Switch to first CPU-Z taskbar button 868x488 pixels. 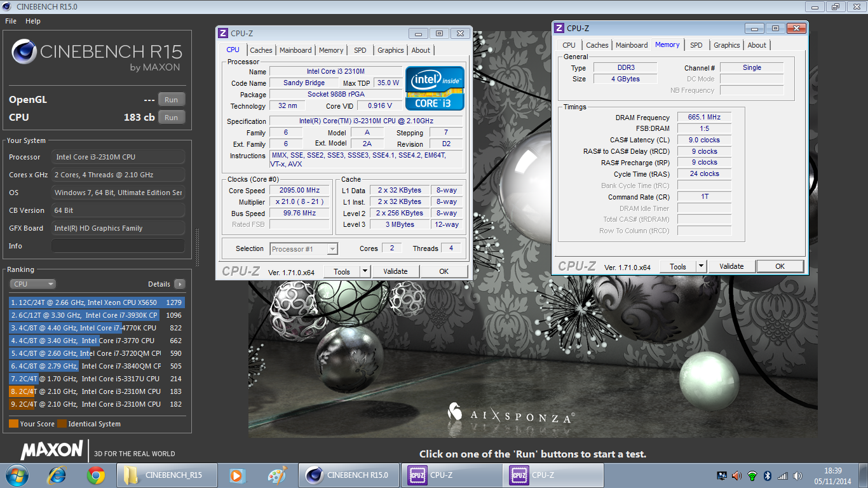(451, 475)
